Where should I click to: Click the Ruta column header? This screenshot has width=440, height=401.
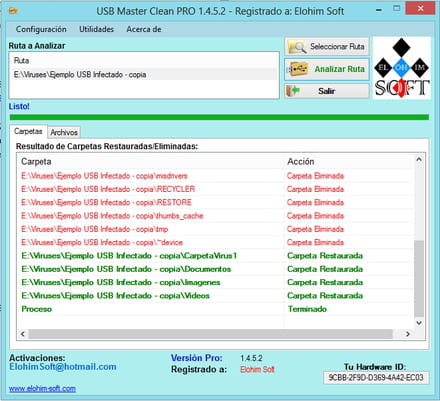[x=144, y=61]
